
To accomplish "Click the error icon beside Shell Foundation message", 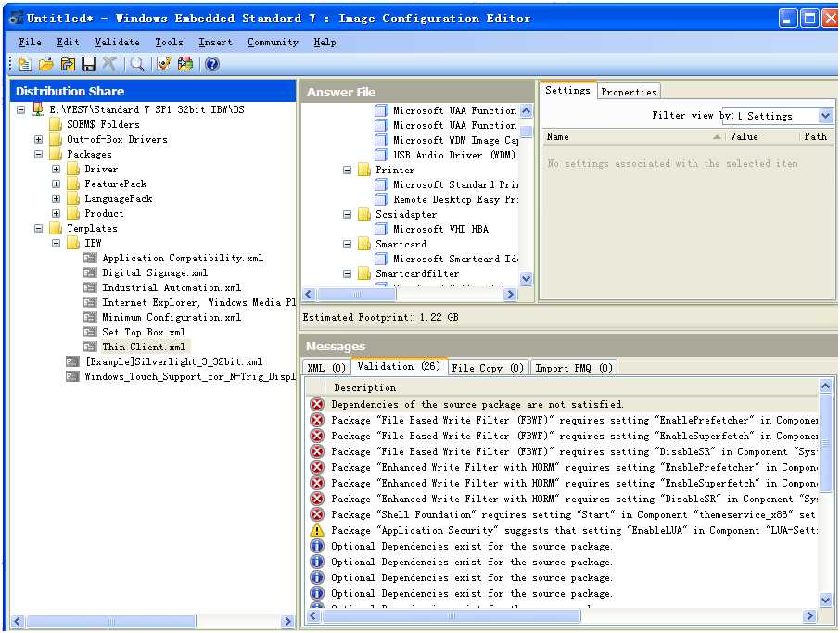I will pyautogui.click(x=317, y=514).
